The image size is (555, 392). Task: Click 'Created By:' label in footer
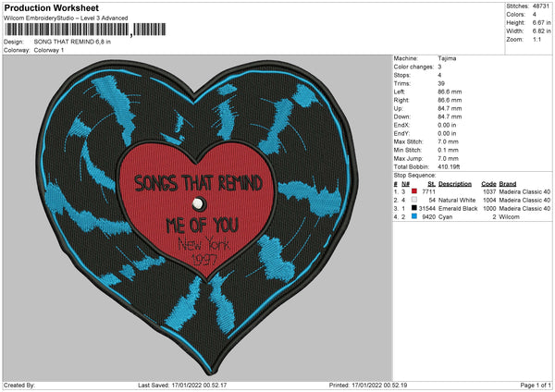click(19, 385)
